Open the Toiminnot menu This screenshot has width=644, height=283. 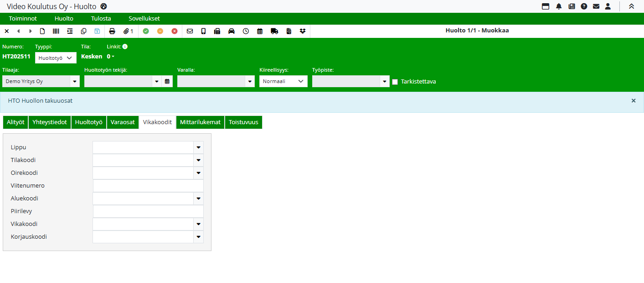pos(23,19)
